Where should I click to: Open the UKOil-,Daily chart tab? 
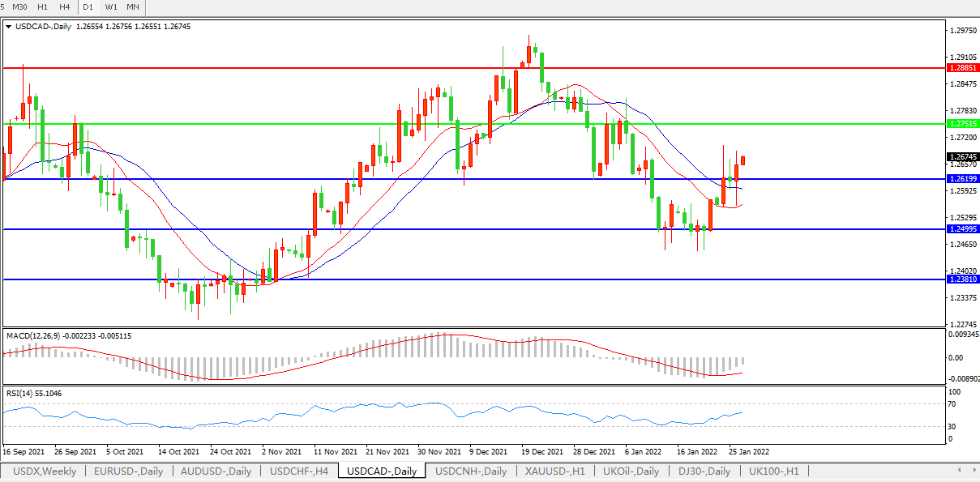click(636, 471)
